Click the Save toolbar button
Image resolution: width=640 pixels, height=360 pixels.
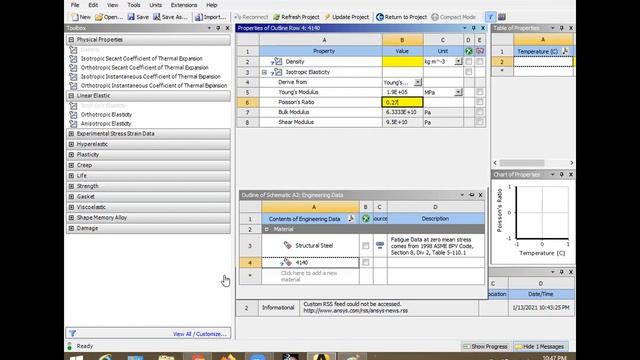138,17
